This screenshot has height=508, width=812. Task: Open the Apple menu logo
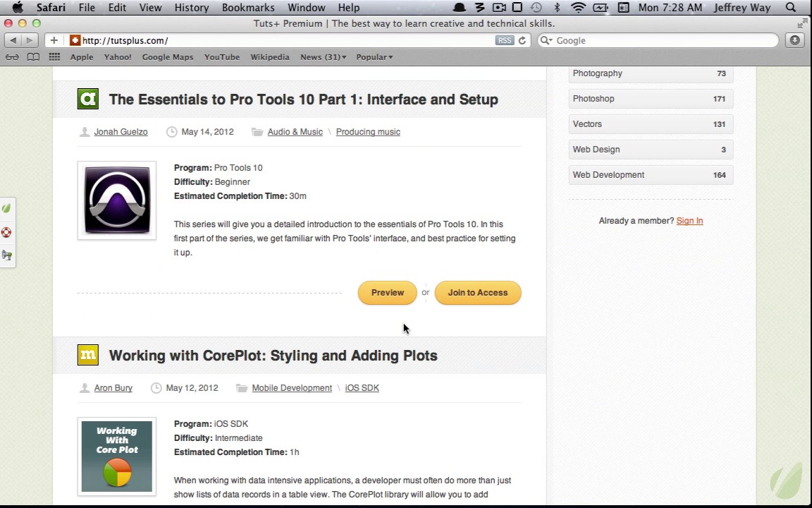[x=18, y=7]
